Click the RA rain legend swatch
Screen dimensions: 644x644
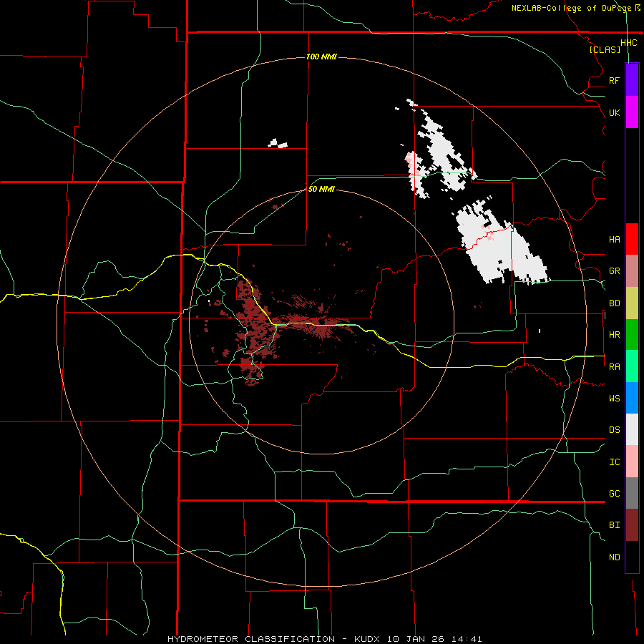pyautogui.click(x=632, y=366)
